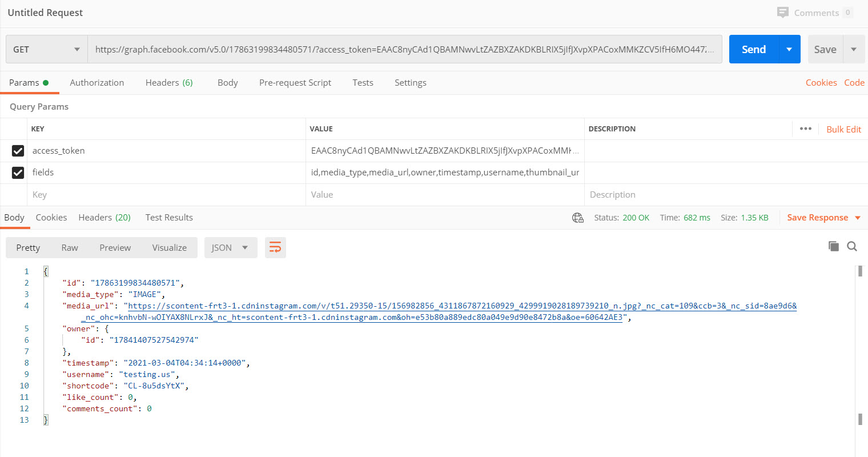Viewport: 868px width, 457px height.
Task: Expand the Send button dropdown arrow
Action: [789, 49]
